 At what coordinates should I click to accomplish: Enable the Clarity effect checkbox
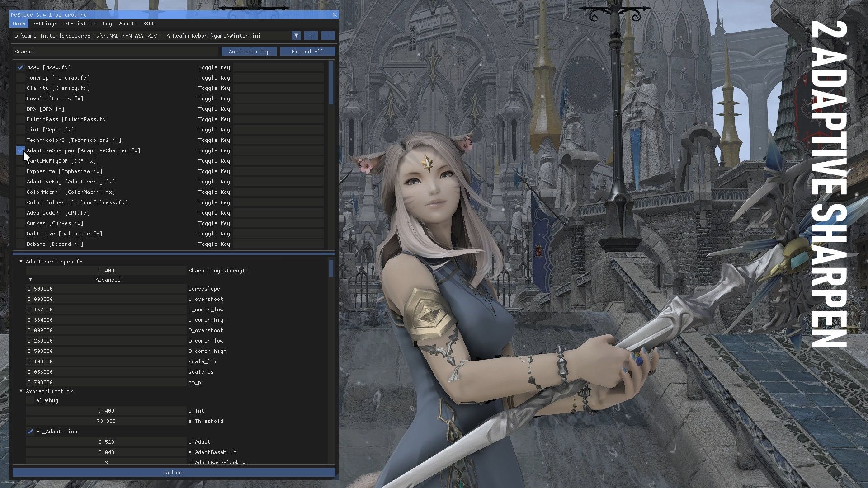(20, 88)
